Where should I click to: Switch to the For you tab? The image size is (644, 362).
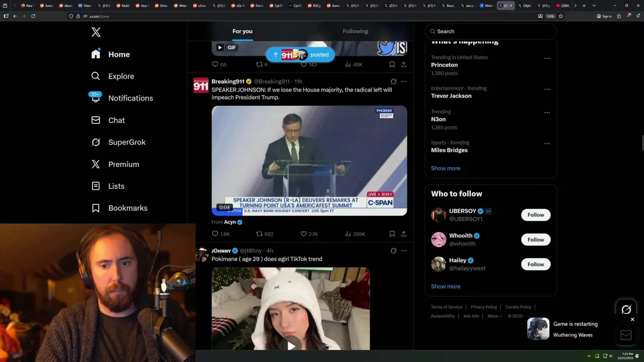pos(243,31)
